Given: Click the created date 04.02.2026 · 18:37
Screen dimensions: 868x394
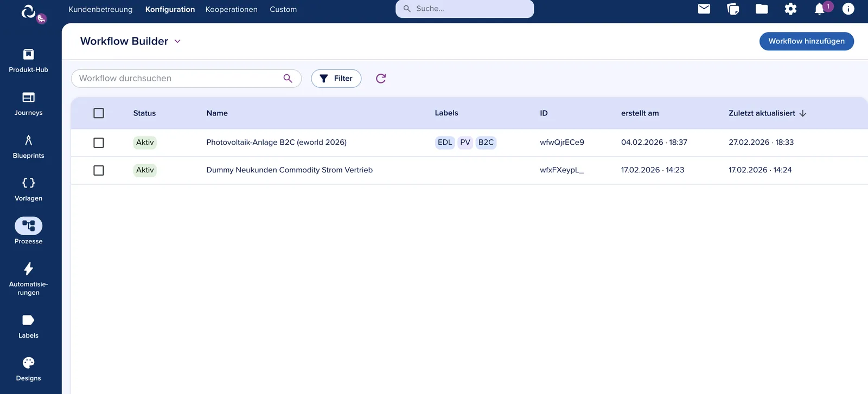Looking at the screenshot, I should [654, 143].
